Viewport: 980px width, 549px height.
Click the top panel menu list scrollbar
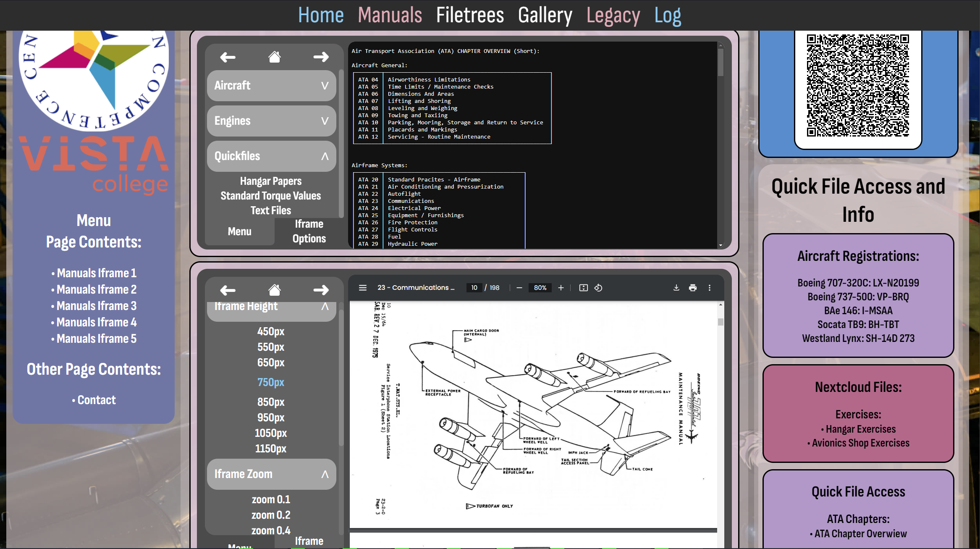pyautogui.click(x=341, y=143)
